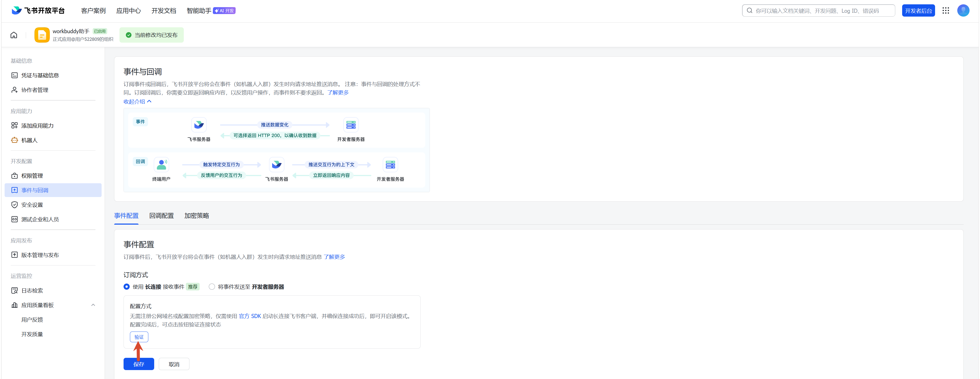Click the workbuddy助手 app icon
The image size is (980, 379).
point(42,35)
